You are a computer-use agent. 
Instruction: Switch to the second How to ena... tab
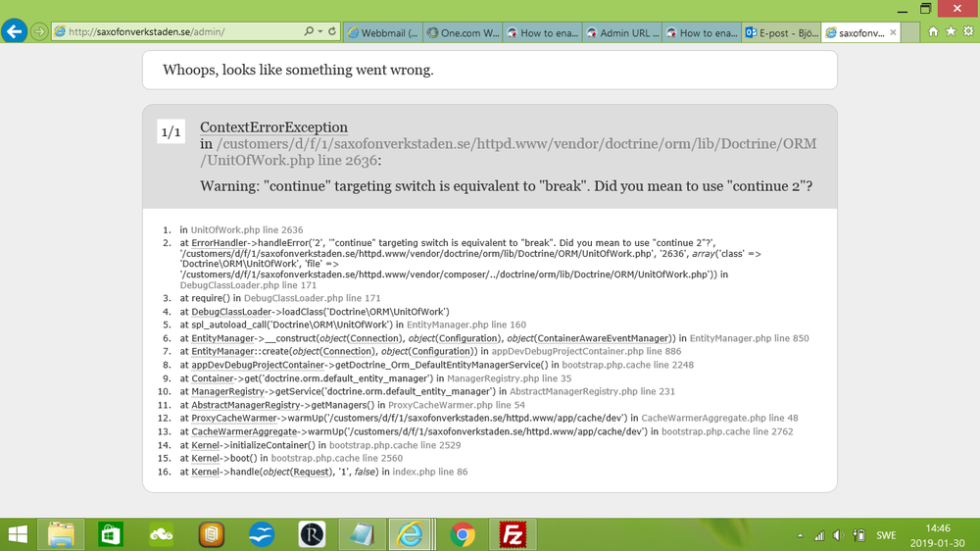pyautogui.click(x=703, y=33)
